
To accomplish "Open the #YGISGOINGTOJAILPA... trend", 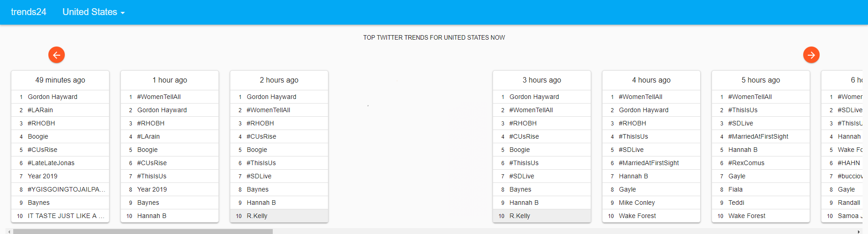I will [x=67, y=189].
